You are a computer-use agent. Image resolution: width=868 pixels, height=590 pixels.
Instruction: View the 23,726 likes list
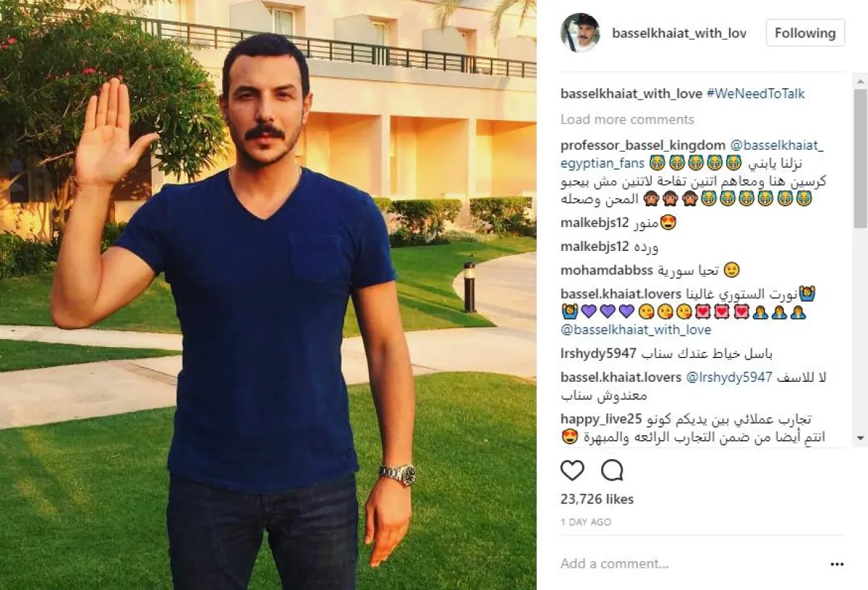(x=597, y=499)
